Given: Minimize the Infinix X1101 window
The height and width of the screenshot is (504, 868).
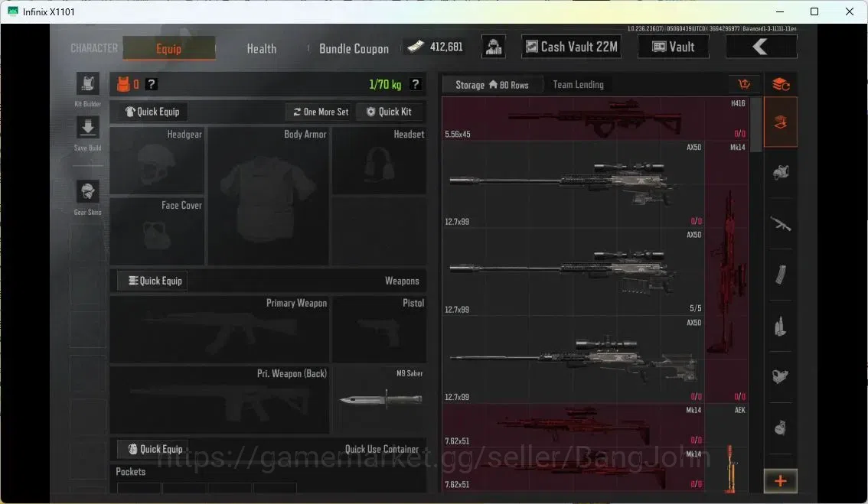Looking at the screenshot, I should point(780,11).
